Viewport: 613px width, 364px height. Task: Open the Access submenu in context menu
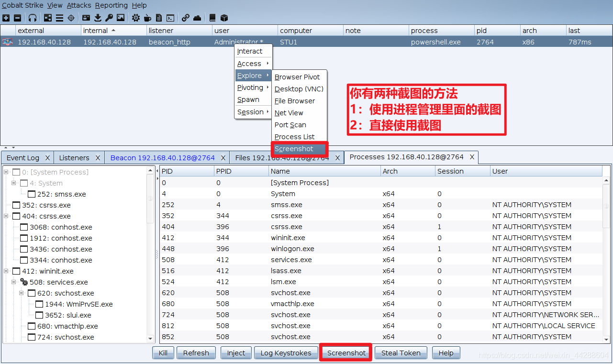[x=253, y=64]
